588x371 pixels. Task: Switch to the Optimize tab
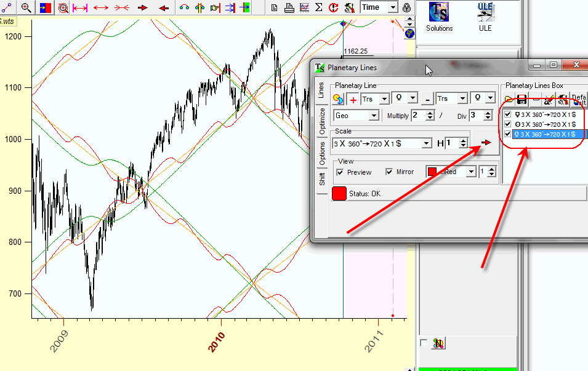[321, 121]
